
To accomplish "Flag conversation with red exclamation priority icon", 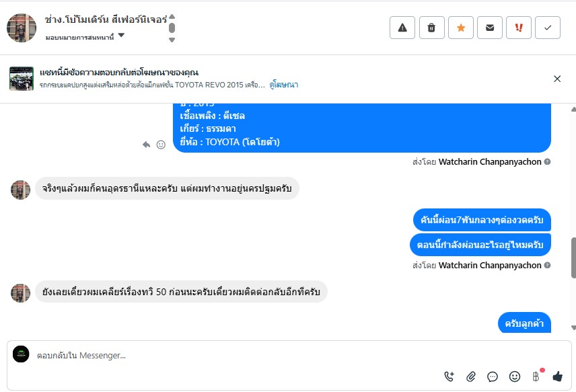I will click(519, 28).
